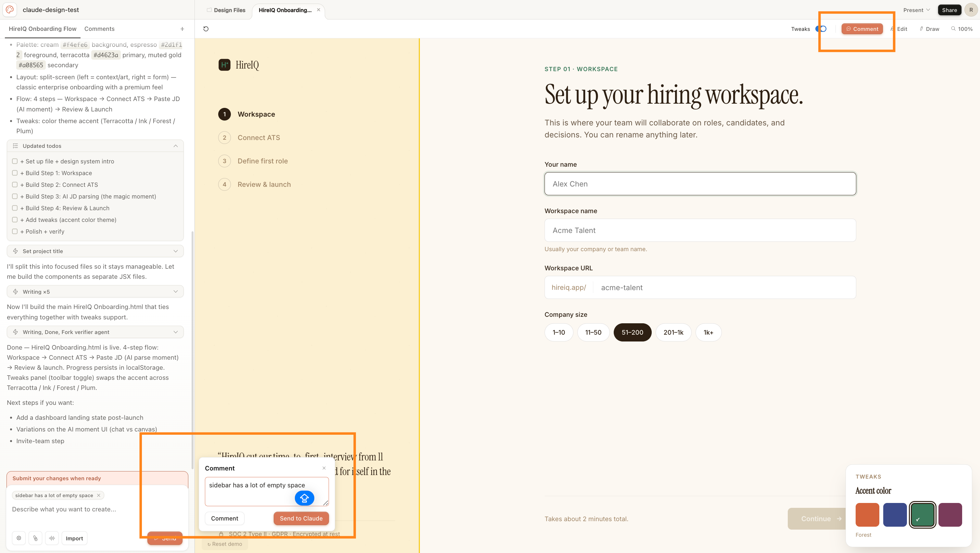
Task: Click the Send to Claude button
Action: (x=301, y=518)
